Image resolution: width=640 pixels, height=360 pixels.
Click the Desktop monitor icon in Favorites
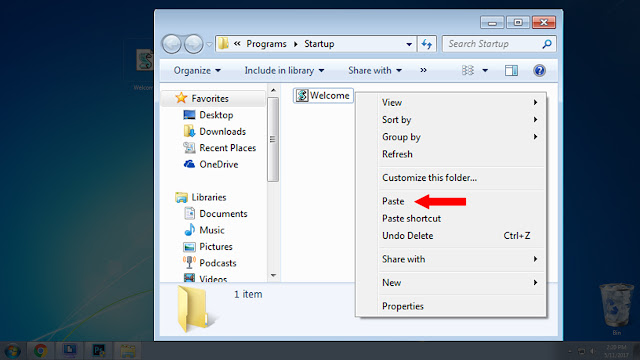(189, 115)
